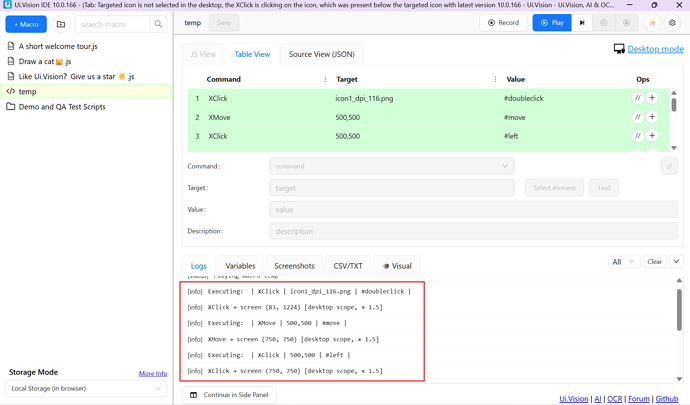Click the step-play icon beside Play
Image resolution: width=690 pixels, height=405 pixels.
tap(582, 23)
